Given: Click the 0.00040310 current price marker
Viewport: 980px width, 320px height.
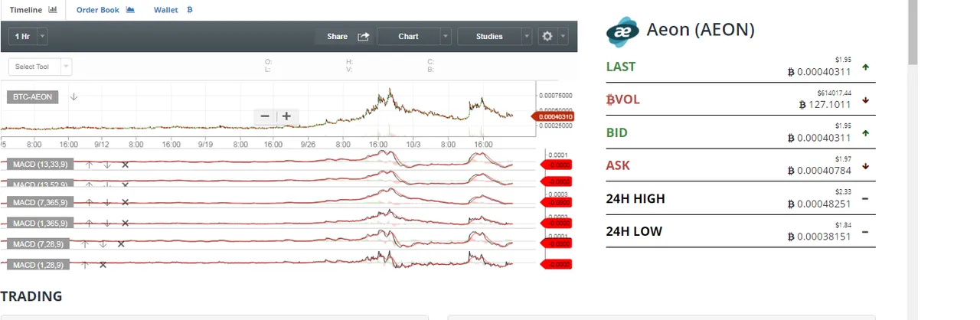Looking at the screenshot, I should pos(552,116).
